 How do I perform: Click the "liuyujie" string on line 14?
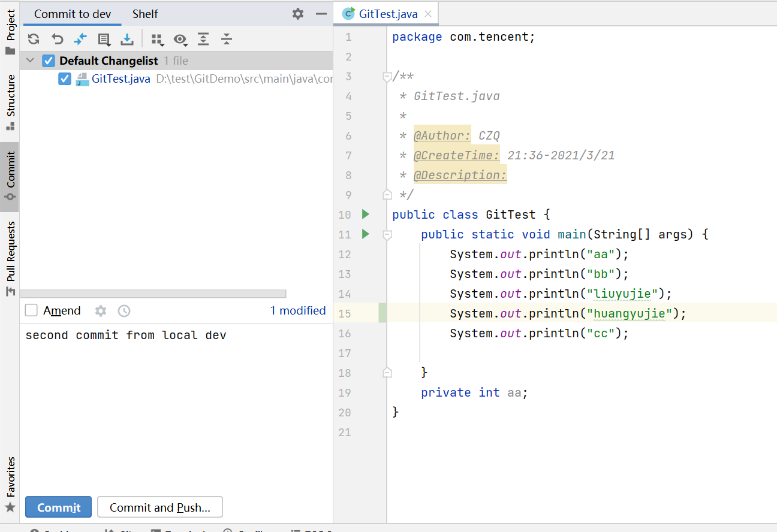point(624,294)
